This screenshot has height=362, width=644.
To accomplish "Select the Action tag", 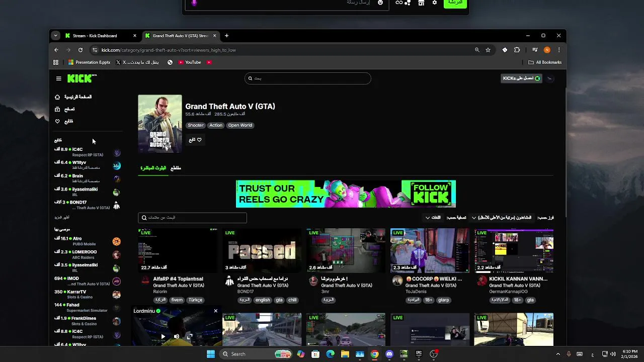I will click(216, 125).
